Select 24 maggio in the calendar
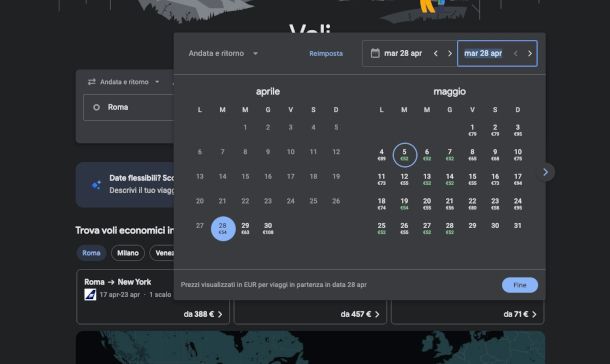 [518, 203]
